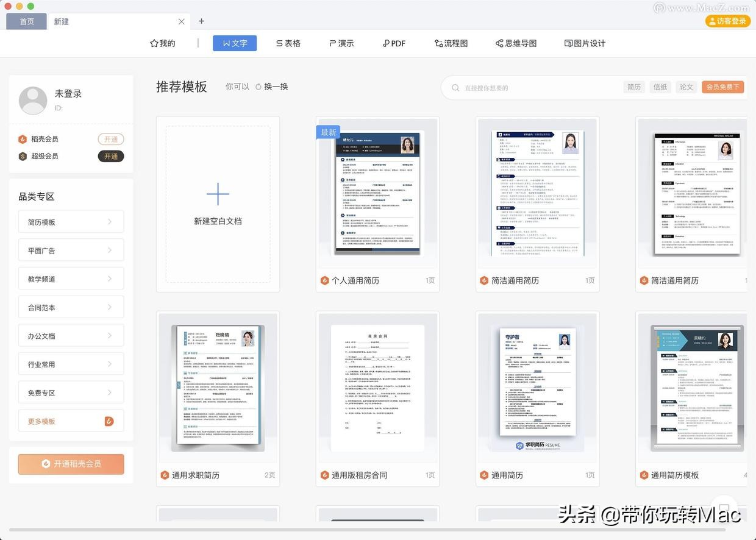This screenshot has width=756, height=540.
Task: Open the 我的 personal templates section
Action: click(162, 43)
